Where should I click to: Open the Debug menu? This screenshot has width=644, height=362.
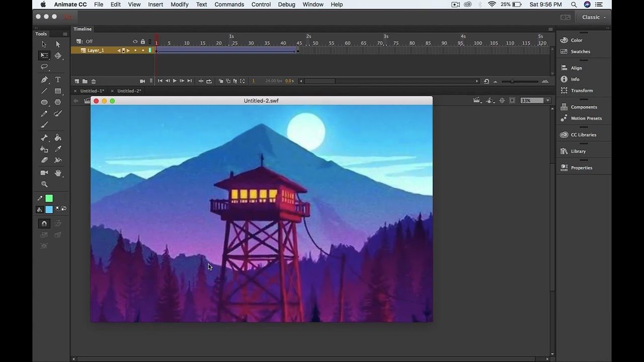point(287,5)
